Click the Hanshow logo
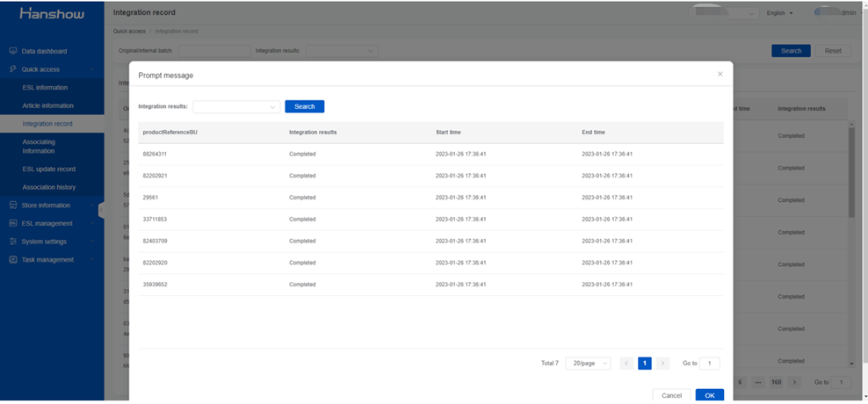 [52, 14]
